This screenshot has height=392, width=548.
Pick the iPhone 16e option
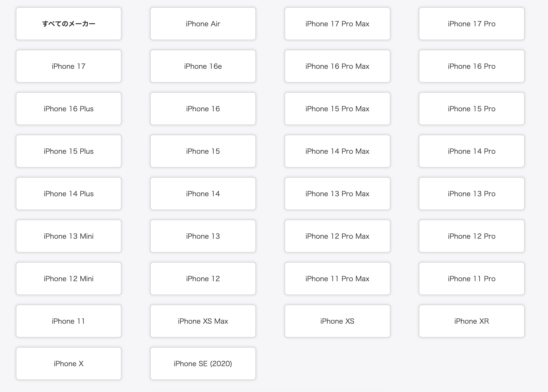point(203,66)
